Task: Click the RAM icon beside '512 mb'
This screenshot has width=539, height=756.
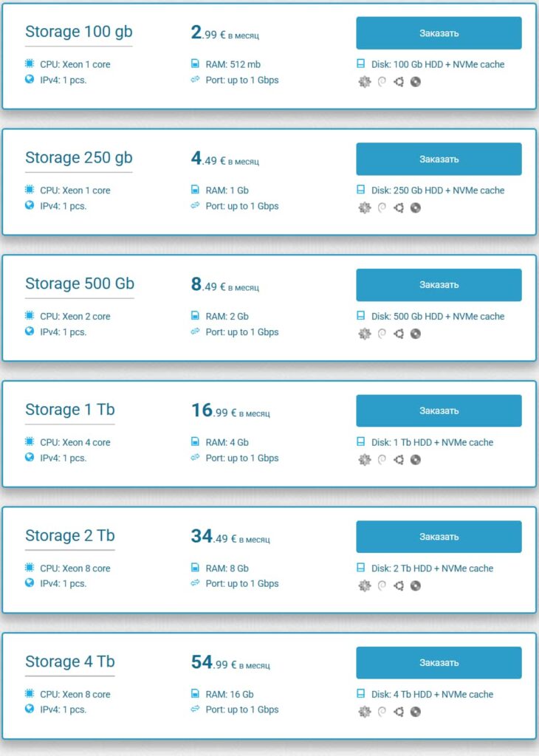Action: [195, 63]
